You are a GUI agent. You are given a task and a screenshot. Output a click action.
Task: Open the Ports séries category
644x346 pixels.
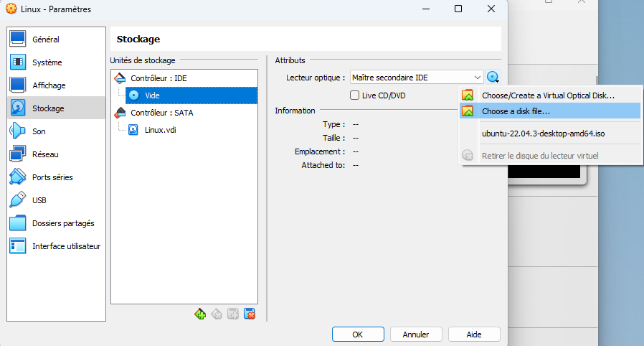(x=56, y=177)
